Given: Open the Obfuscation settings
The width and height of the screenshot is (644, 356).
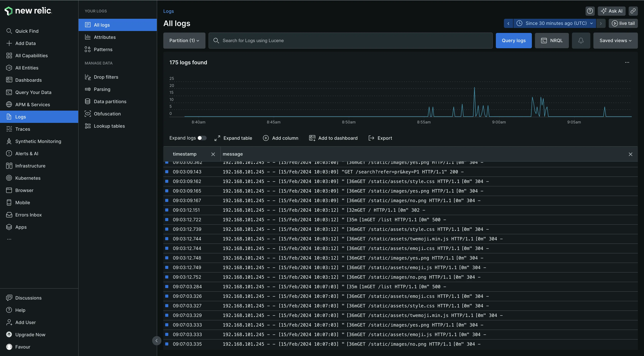Looking at the screenshot, I should click(107, 113).
